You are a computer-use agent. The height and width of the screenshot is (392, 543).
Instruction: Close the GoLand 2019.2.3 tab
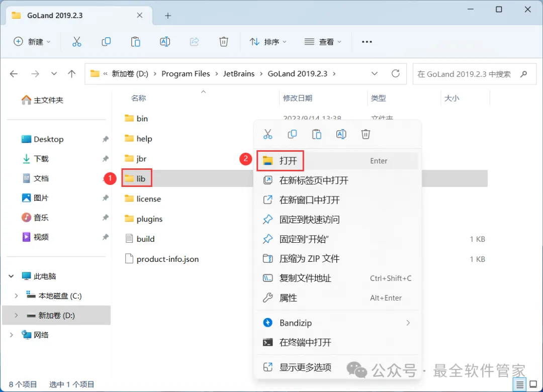(140, 15)
